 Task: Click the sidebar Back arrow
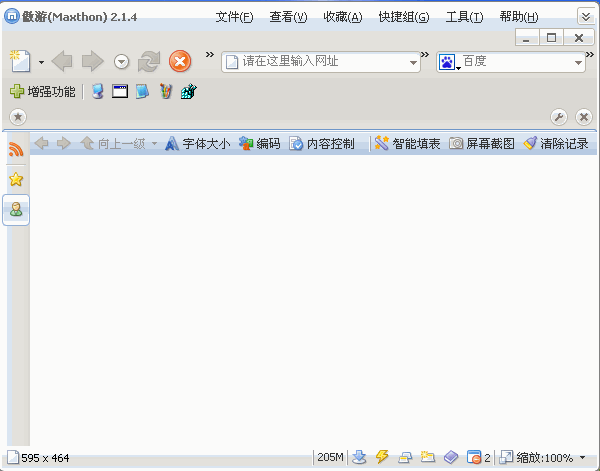[41, 143]
